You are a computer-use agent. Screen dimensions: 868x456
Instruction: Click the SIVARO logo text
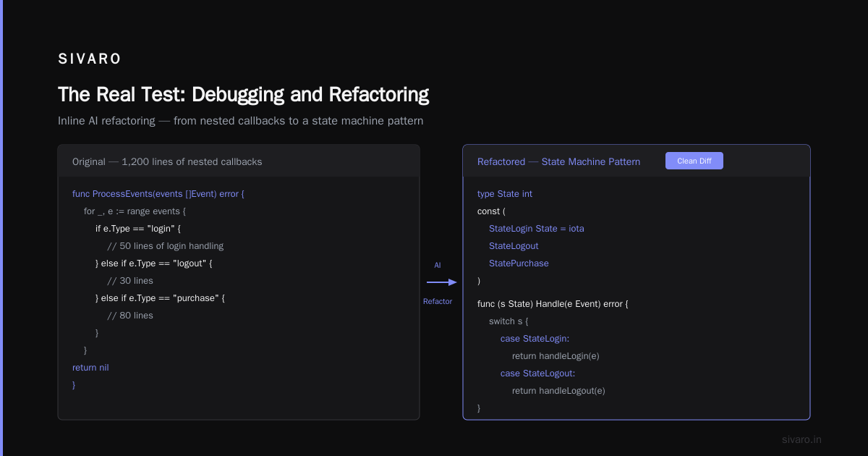point(90,59)
